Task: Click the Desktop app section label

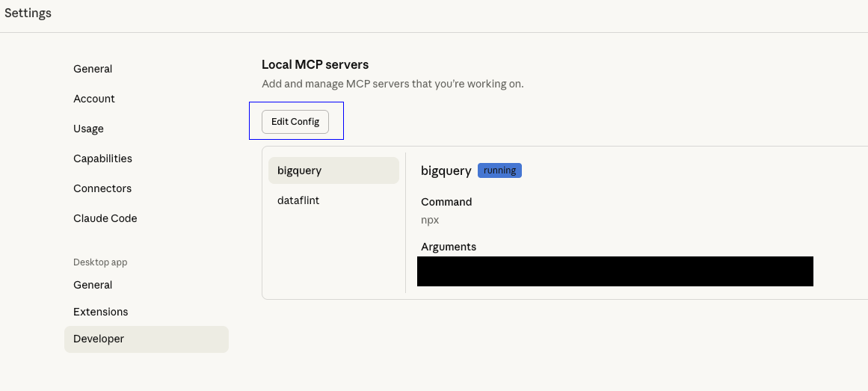Action: click(100, 262)
